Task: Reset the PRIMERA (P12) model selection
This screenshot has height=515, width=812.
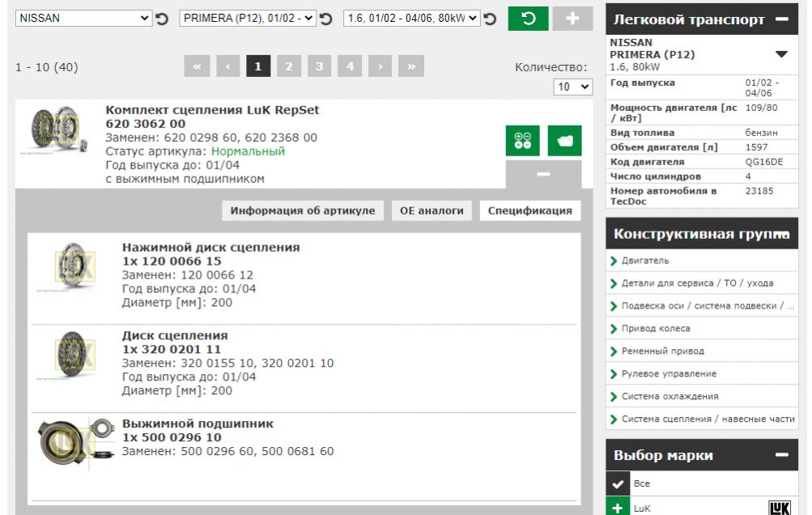Action: tap(325, 19)
